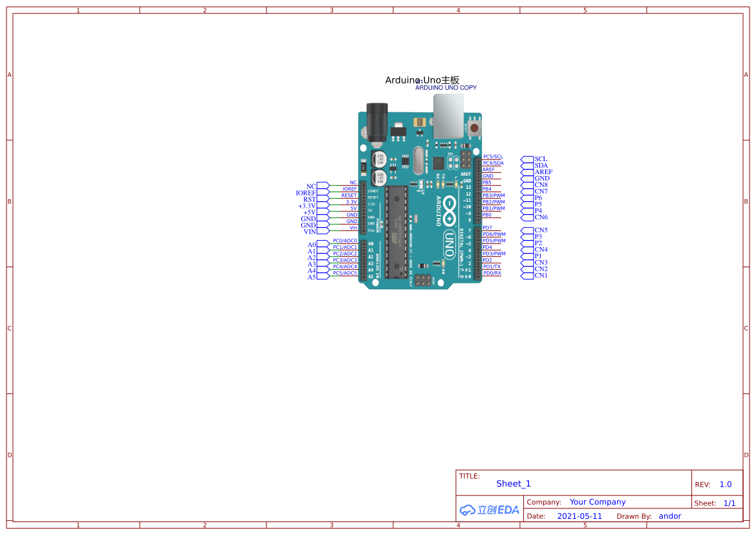Select the CN7 net port flag
This screenshot has height=535, width=756.
tap(527, 191)
